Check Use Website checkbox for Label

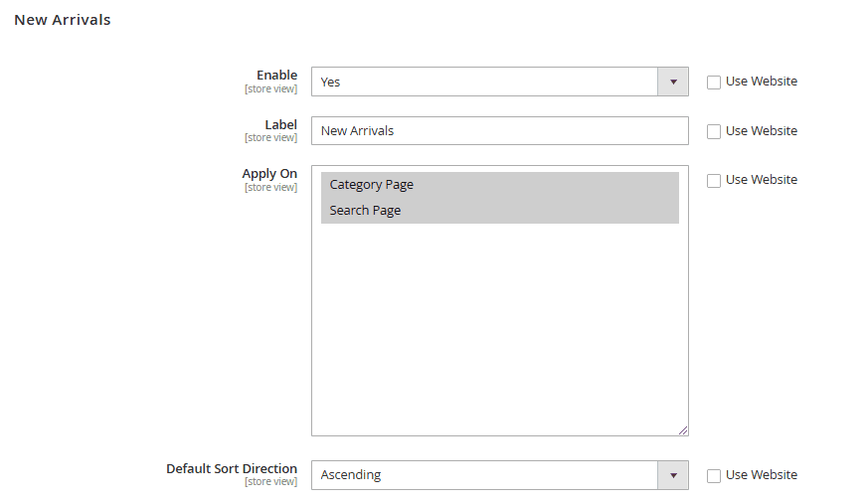714,132
